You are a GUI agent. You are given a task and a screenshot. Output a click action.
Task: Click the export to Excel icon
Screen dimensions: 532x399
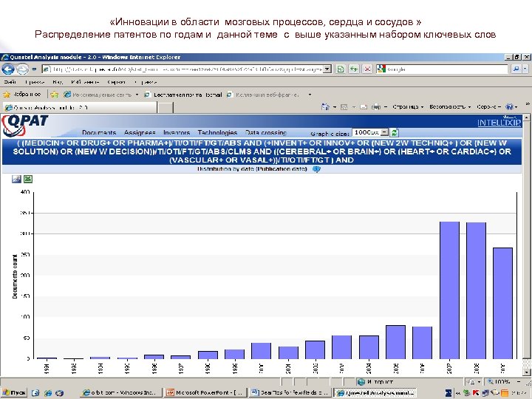click(x=28, y=179)
